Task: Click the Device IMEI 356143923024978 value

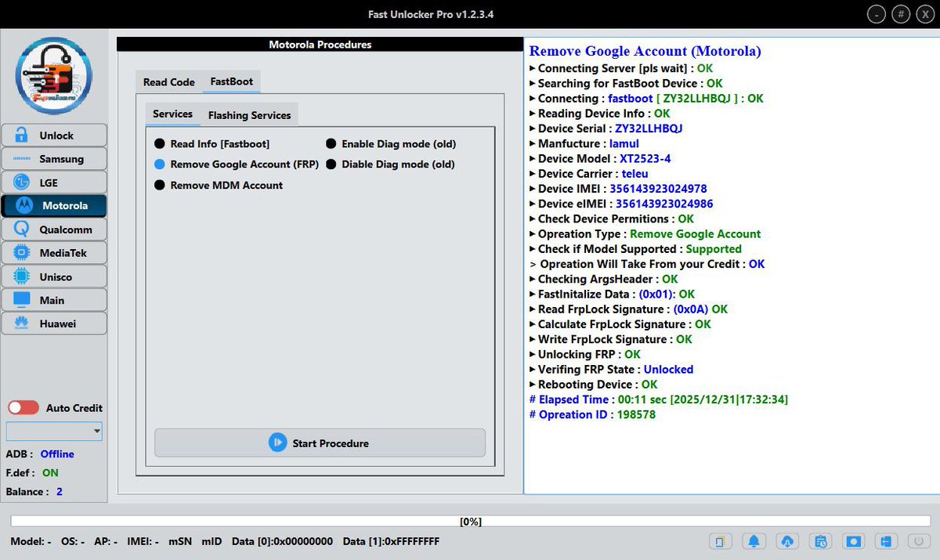Action: (658, 189)
